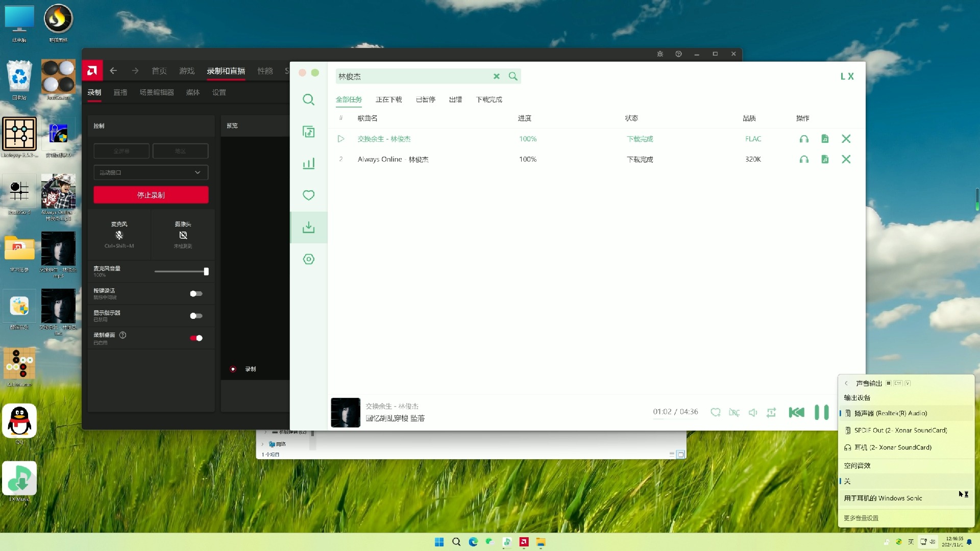Switch to the 出错 tab

(455, 99)
